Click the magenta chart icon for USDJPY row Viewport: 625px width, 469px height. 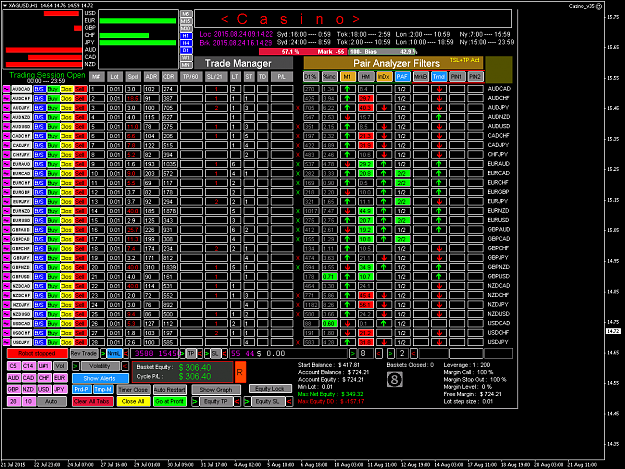point(6,342)
